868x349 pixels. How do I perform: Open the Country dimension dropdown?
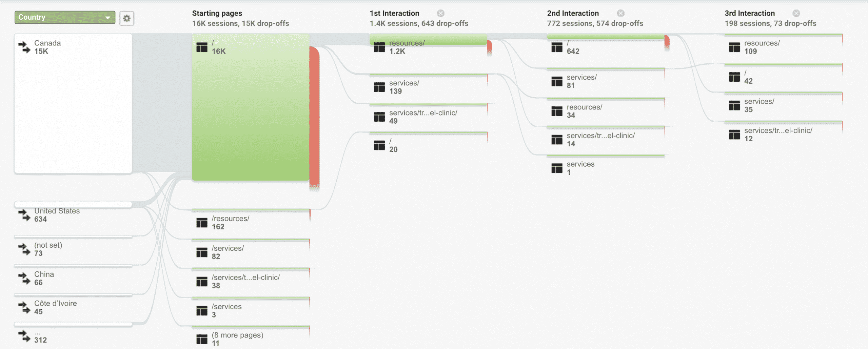(x=65, y=17)
